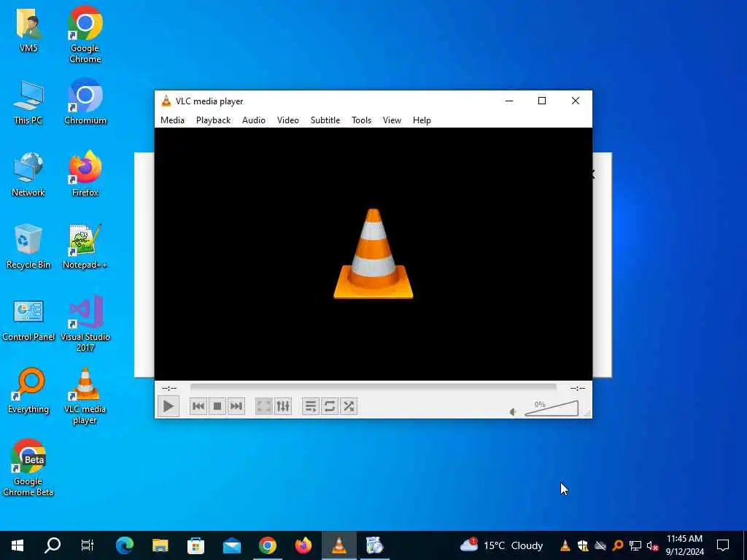Viewport: 747px width, 560px height.
Task: Select the Google Chrome desktop shortcut
Action: (x=85, y=34)
